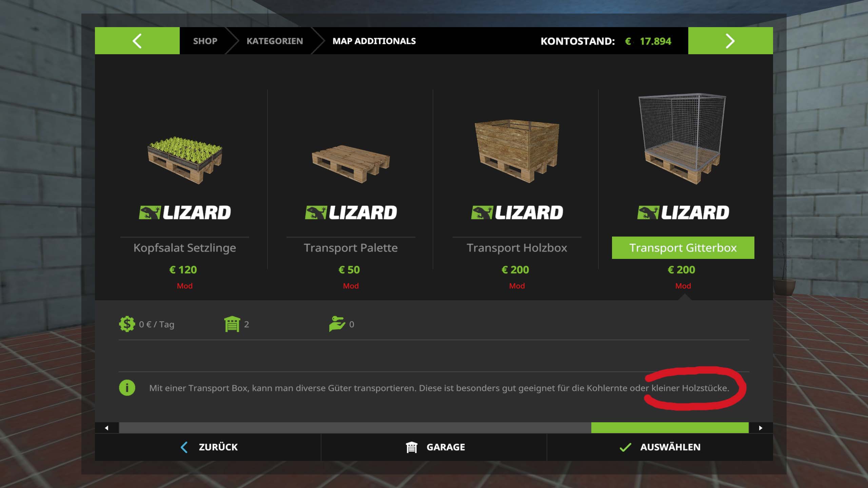Click the Lizard logo under Kopfsalat Setzlinge
Screen dimensions: 868x488
(x=185, y=212)
